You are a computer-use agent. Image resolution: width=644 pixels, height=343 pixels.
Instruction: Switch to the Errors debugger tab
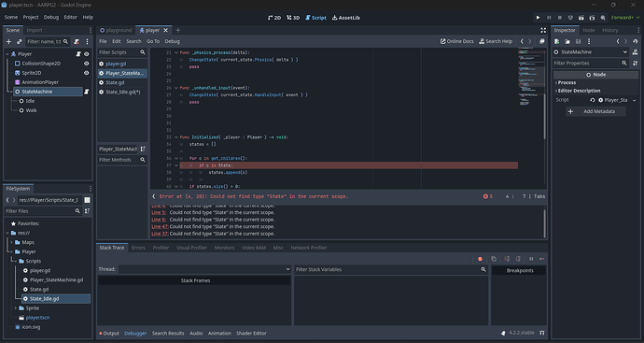point(138,248)
